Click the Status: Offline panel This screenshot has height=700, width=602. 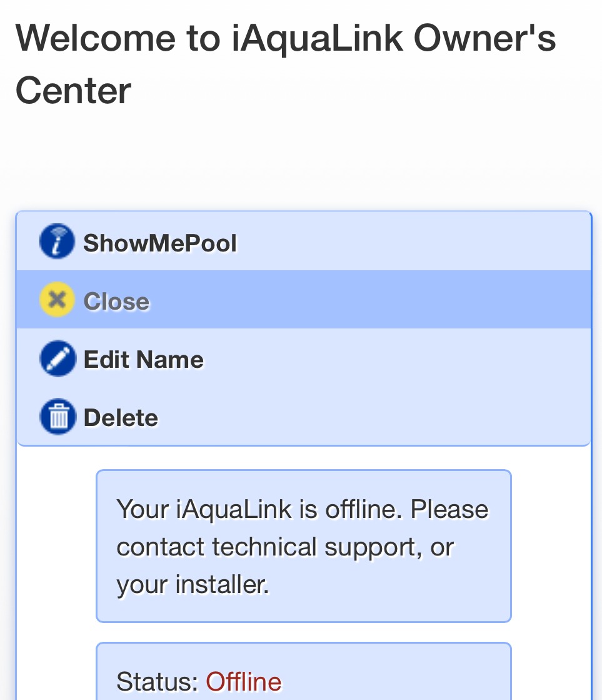(303, 671)
